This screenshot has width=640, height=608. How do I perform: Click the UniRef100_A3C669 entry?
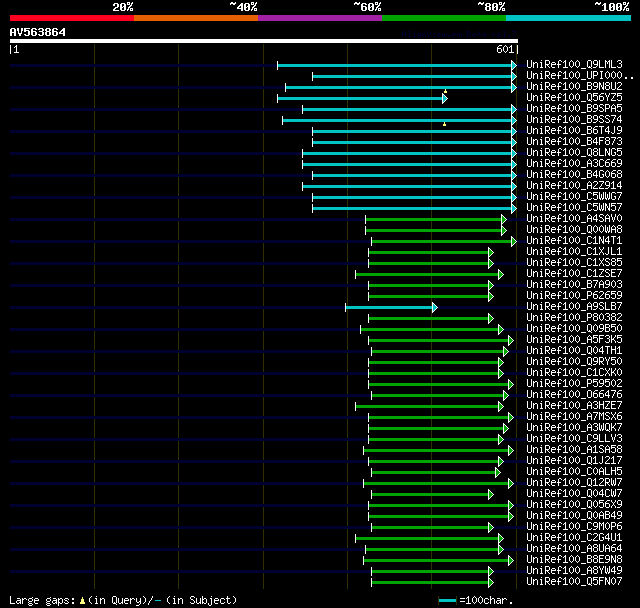pyautogui.click(x=574, y=164)
